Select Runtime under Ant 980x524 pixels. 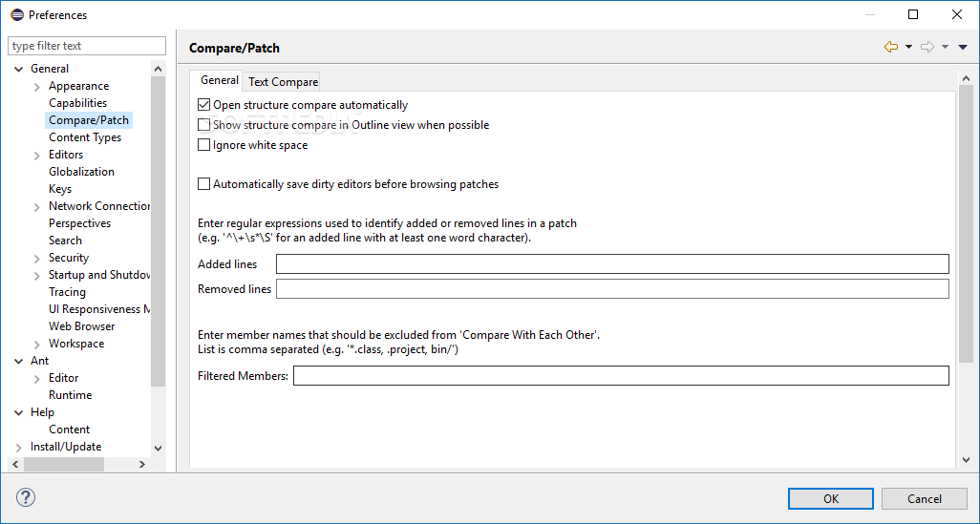point(70,395)
